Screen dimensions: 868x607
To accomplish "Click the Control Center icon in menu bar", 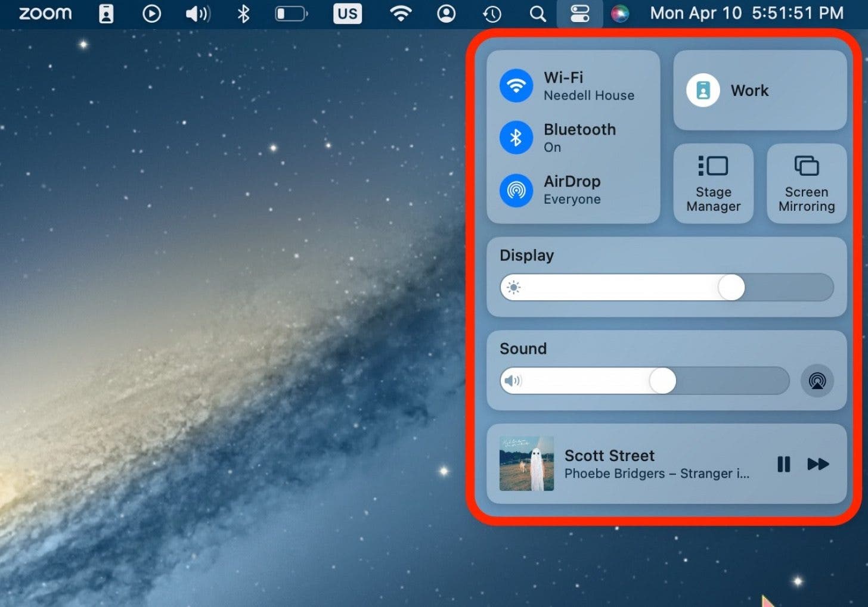I will tap(580, 13).
